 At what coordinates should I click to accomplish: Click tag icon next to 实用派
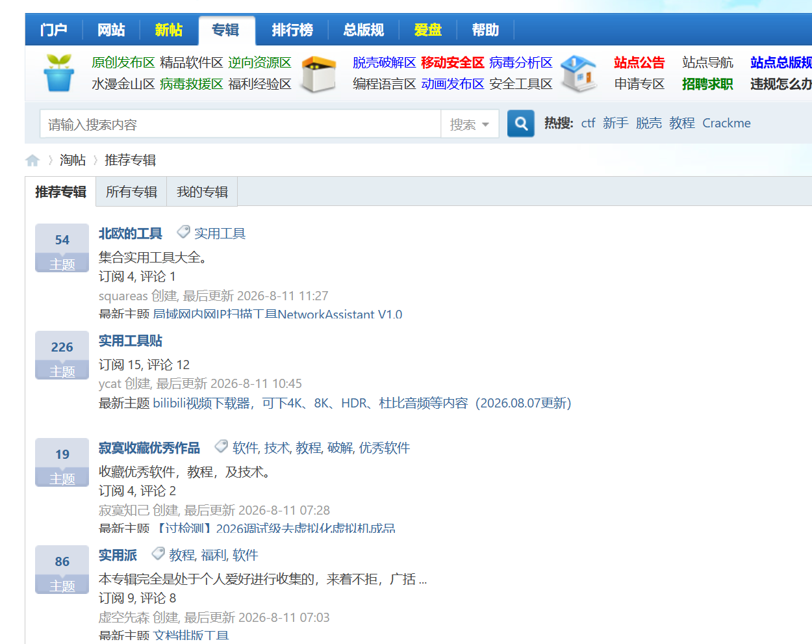pos(158,554)
